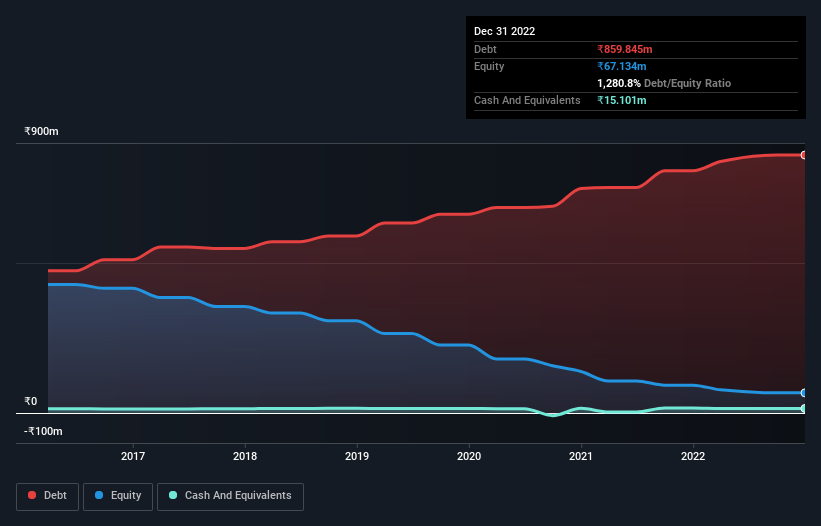The image size is (821, 526).
Task: Click the Dec 31 2022 tooltip date
Action: click(505, 31)
